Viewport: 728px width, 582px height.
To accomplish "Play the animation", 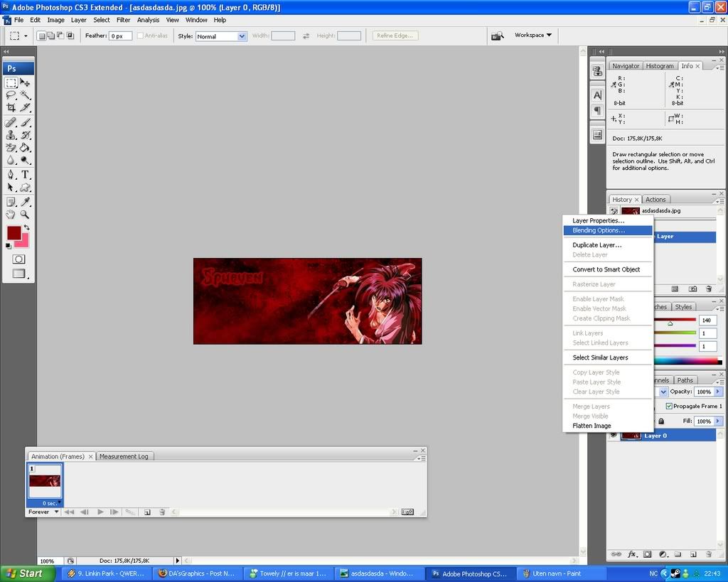I will click(x=100, y=512).
